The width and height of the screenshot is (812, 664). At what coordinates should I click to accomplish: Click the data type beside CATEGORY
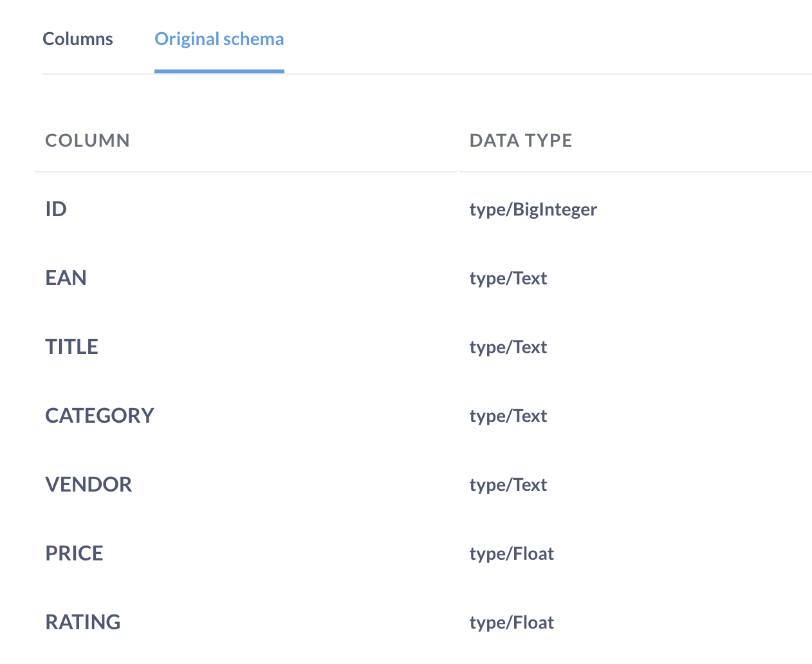click(508, 416)
